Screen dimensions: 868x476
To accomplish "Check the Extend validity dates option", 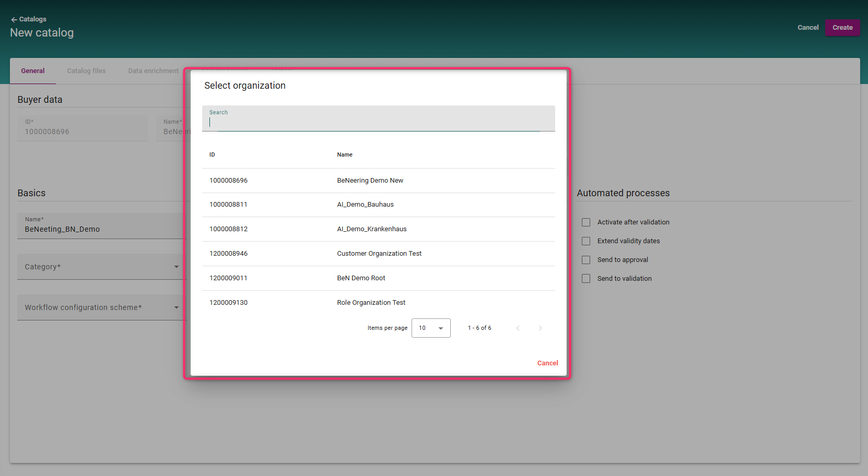I will tap(586, 241).
